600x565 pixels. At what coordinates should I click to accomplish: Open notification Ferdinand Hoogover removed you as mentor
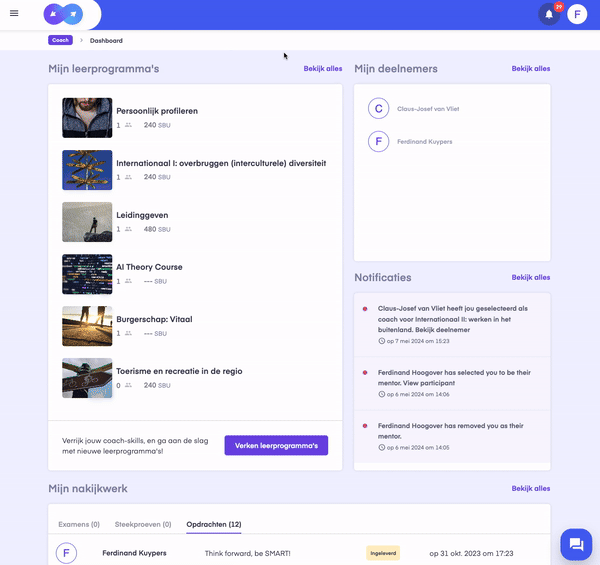coord(452,436)
